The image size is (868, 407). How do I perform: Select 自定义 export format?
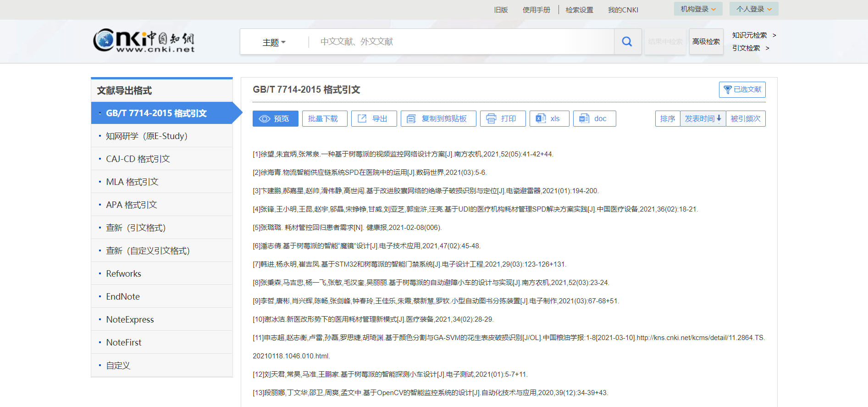click(162, 365)
